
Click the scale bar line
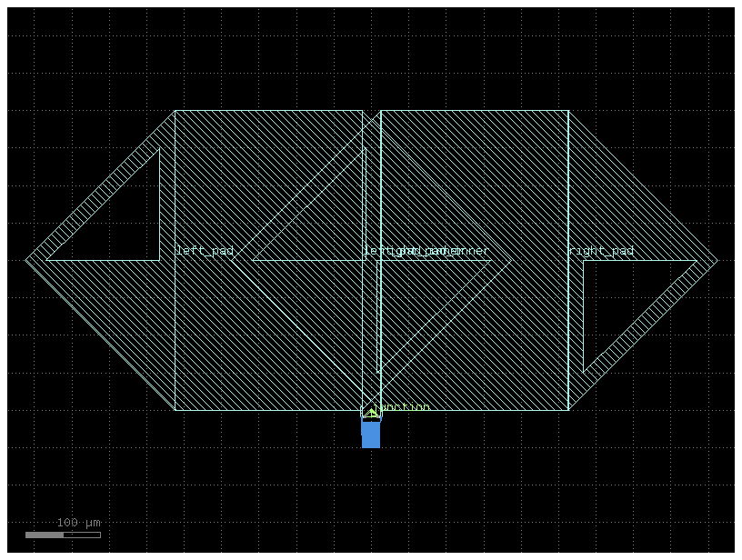tap(63, 535)
